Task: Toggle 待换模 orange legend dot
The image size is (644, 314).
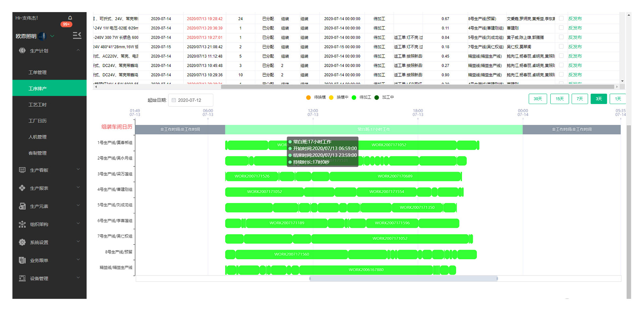Action: click(308, 98)
